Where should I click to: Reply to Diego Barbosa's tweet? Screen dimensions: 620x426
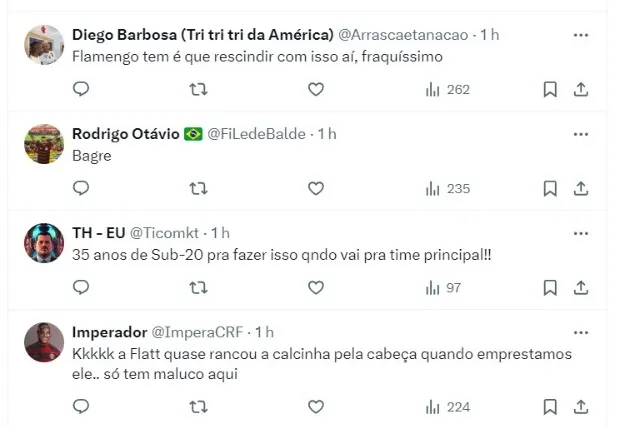pos(82,89)
